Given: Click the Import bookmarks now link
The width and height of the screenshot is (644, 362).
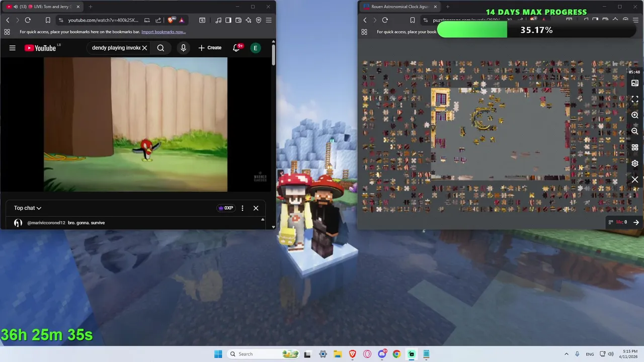Looking at the screenshot, I should coord(164,32).
